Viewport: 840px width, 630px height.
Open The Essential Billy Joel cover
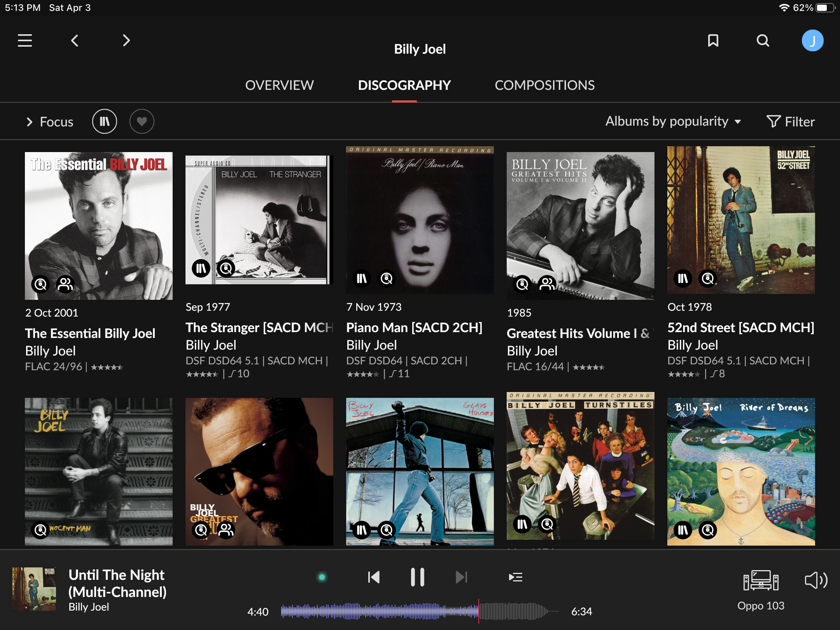99,226
